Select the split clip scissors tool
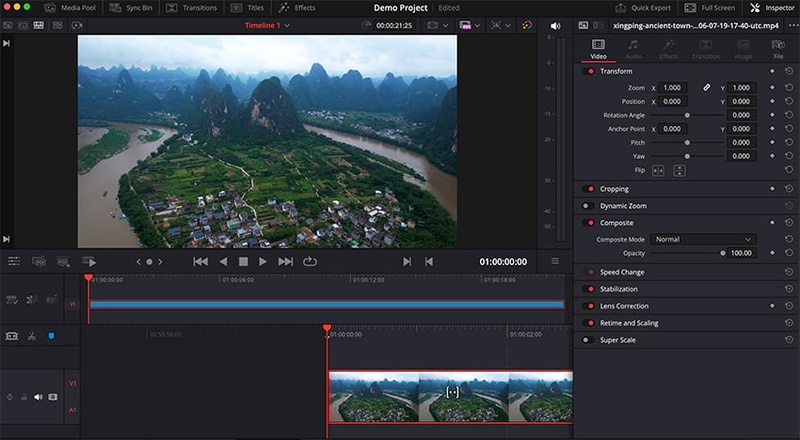Image resolution: width=800 pixels, height=440 pixels. [32, 336]
